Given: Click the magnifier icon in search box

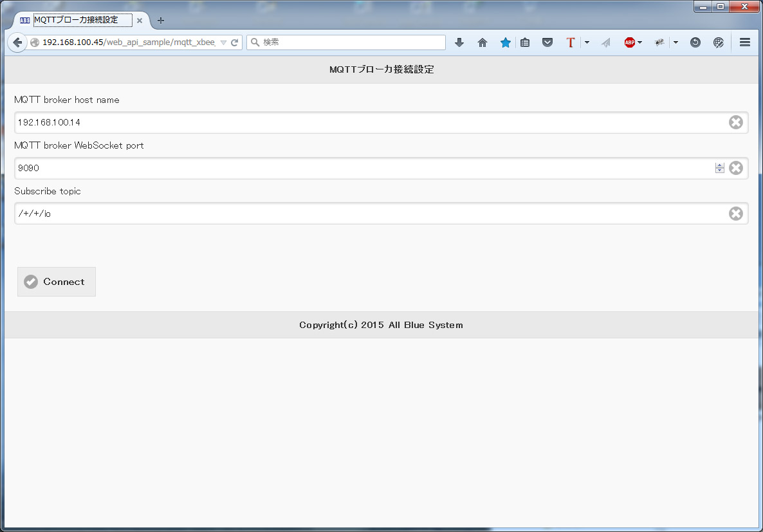Looking at the screenshot, I should pos(255,42).
